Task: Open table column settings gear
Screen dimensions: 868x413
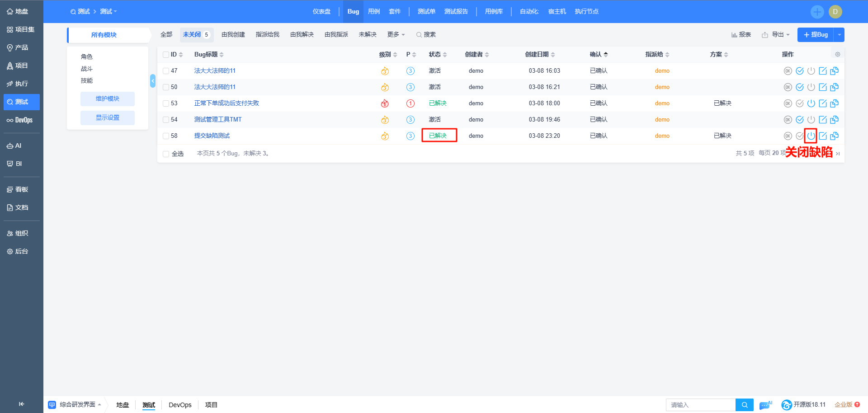Action: (838, 54)
